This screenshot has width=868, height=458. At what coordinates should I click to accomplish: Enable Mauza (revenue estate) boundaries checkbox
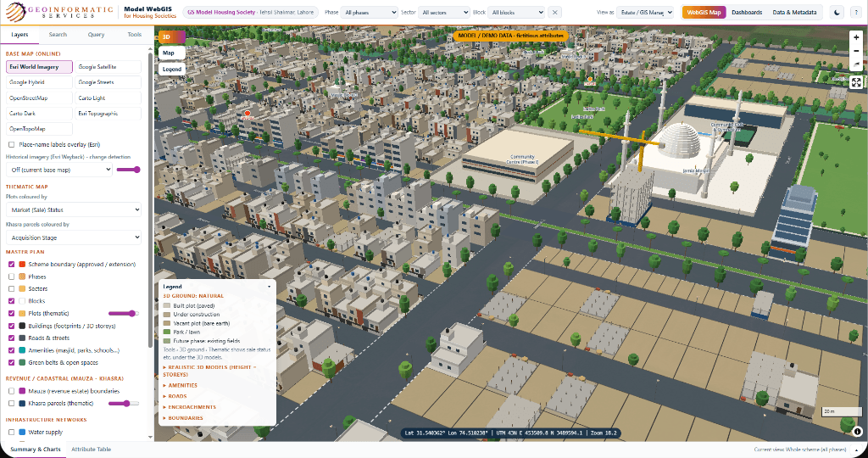click(x=11, y=391)
